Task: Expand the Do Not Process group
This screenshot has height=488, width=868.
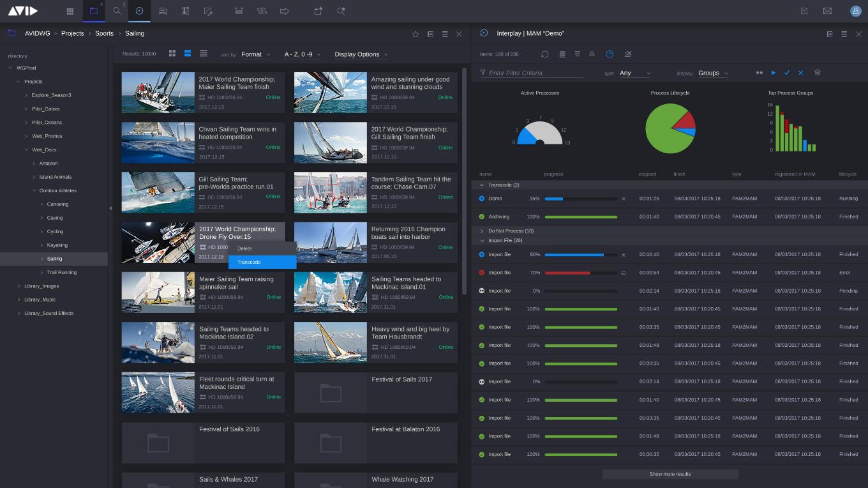Action: [x=482, y=231]
